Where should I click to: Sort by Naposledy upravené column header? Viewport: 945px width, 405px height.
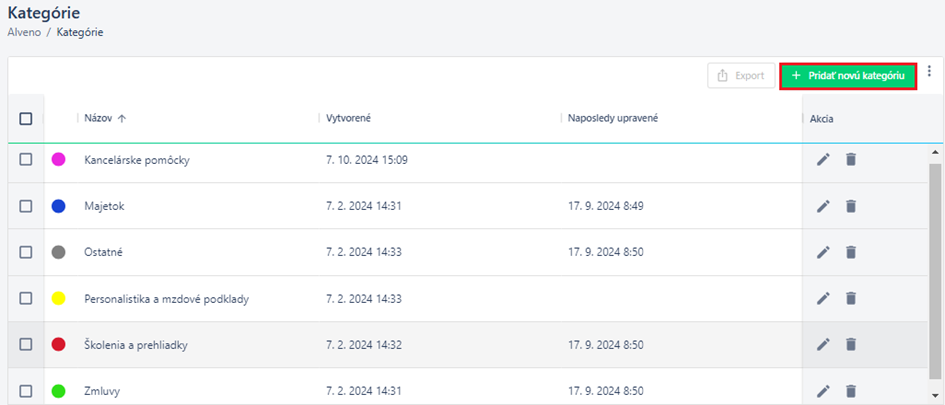(612, 119)
